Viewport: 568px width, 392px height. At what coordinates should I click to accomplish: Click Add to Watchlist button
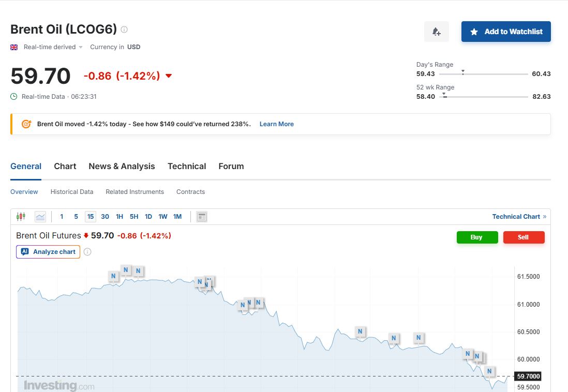pos(505,32)
